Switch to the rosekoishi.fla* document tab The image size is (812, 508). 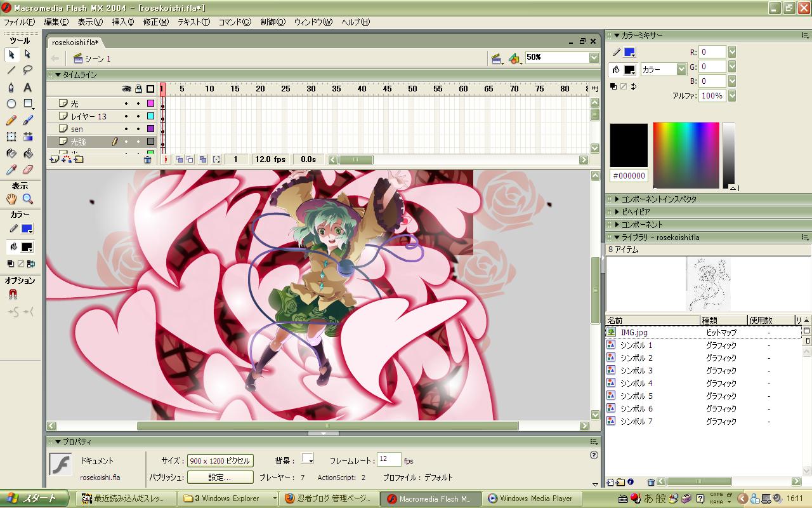click(x=75, y=43)
